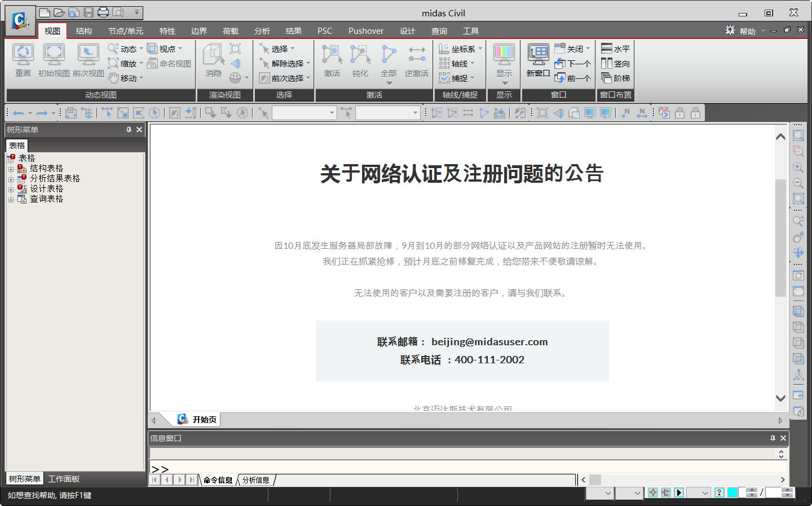812x506 pixels.
Task: Expand the 分析结果表格 tree node
Action: click(x=11, y=179)
